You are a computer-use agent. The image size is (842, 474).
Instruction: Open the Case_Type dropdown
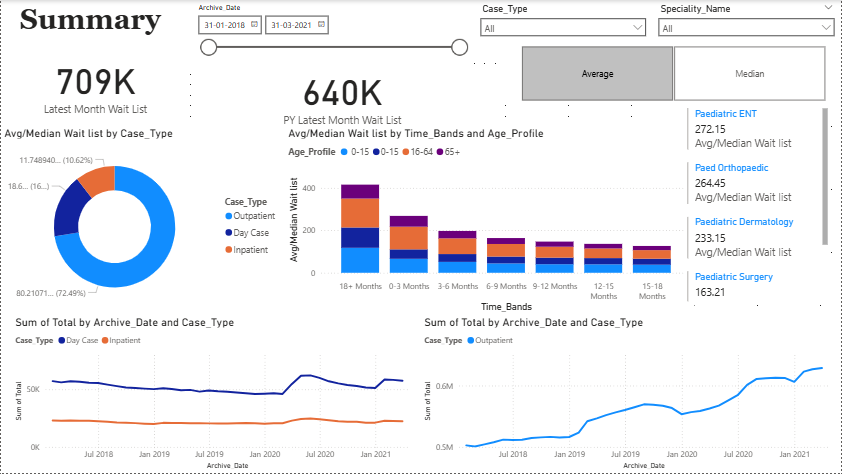(x=563, y=28)
